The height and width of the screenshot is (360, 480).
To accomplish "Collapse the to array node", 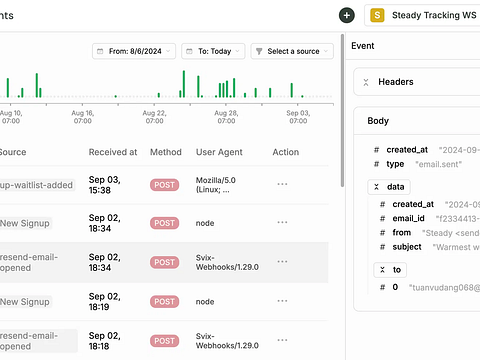I will (390, 270).
